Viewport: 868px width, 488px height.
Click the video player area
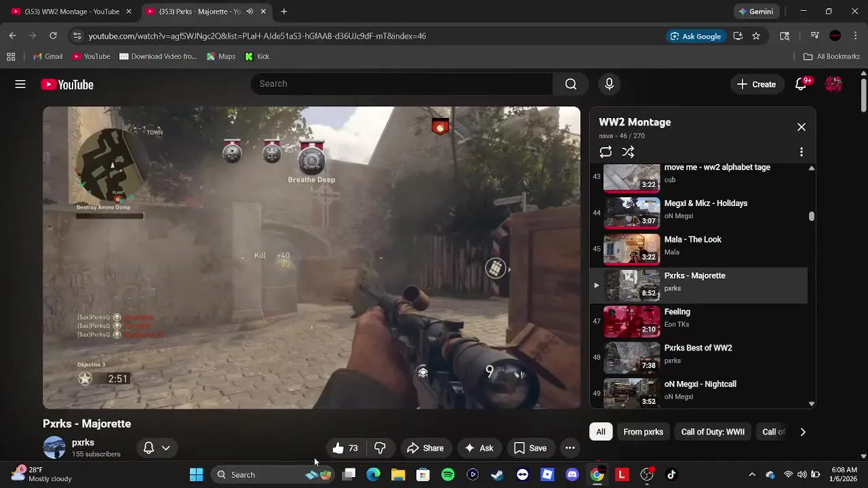coord(311,258)
